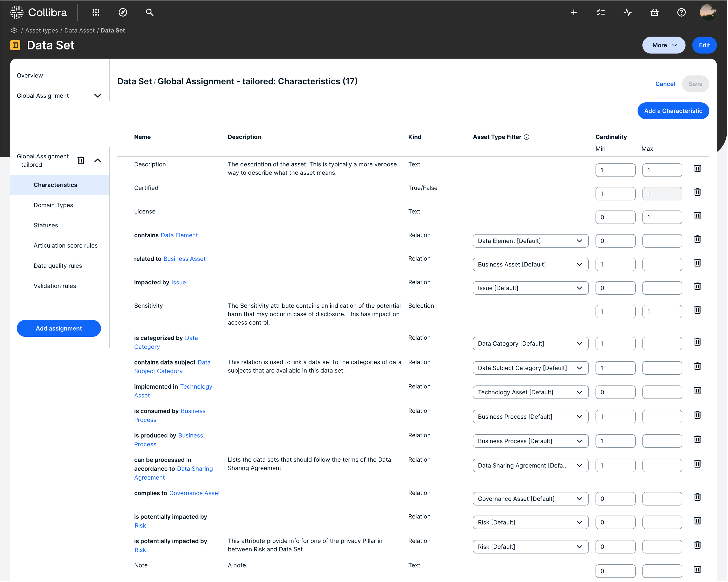
Task: Open the More dropdown button
Action: (x=664, y=45)
